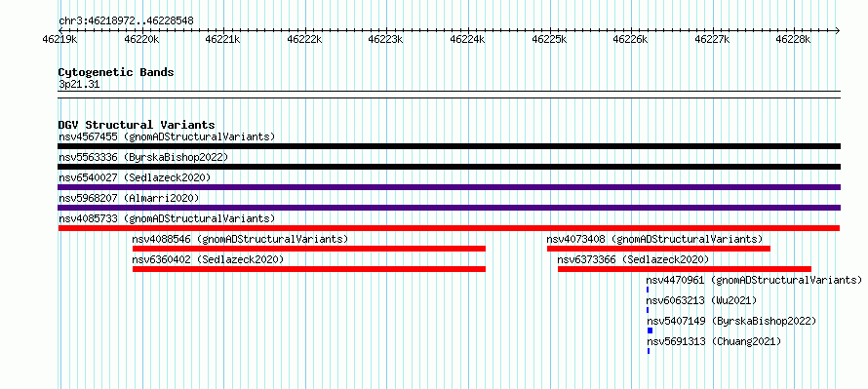Click the 46220k ruler label
Viewport: 868px width, 389px height.
pos(141,39)
